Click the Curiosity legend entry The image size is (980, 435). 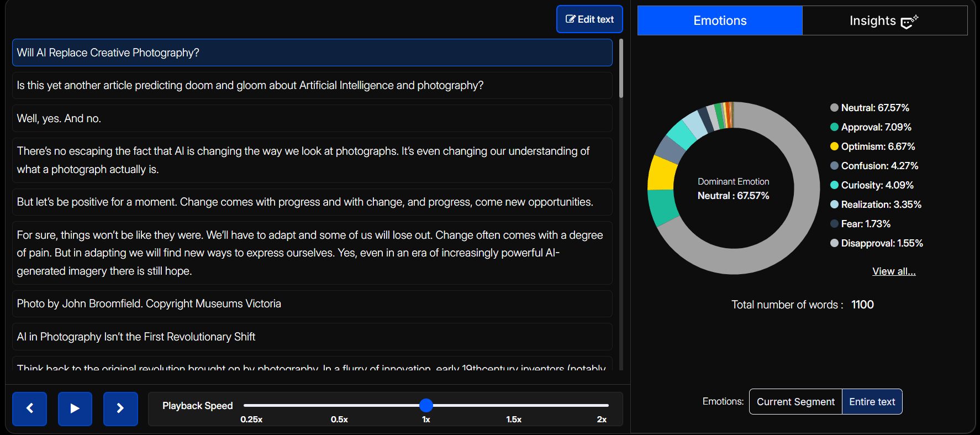[877, 185]
